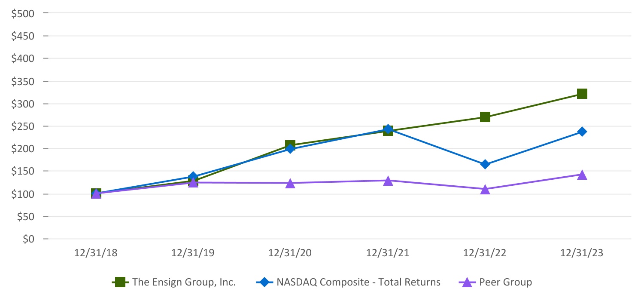Click NASDAQ 12/31/23 diamond marker
644x301 pixels.
pyautogui.click(x=582, y=132)
